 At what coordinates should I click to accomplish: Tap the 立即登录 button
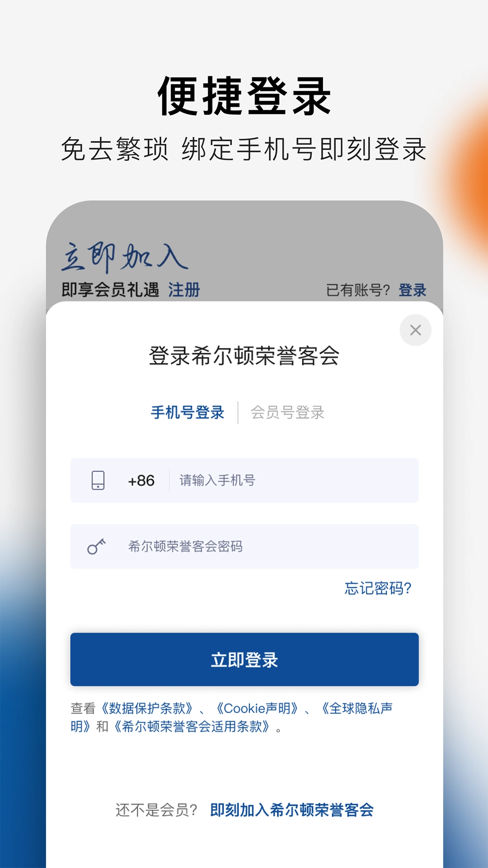tap(244, 660)
